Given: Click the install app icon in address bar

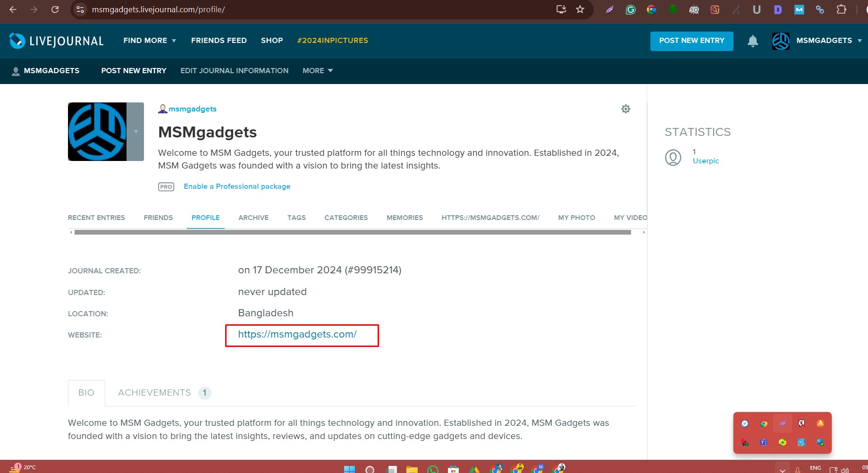Looking at the screenshot, I should (561, 9).
